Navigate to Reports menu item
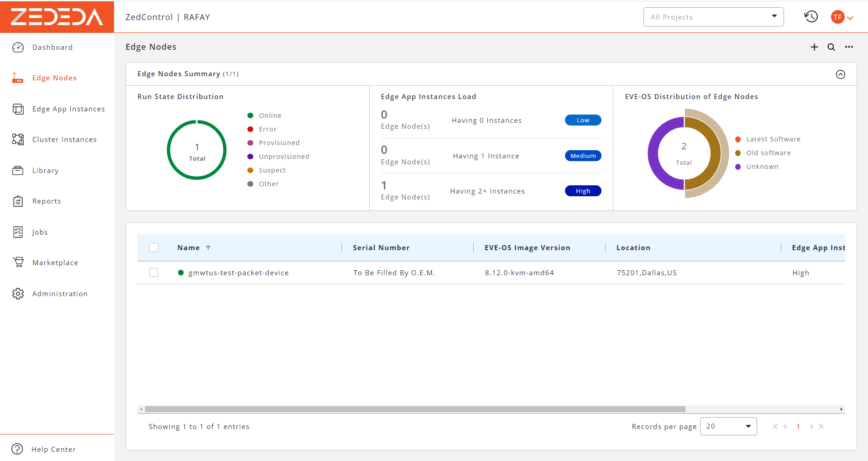 (x=47, y=201)
